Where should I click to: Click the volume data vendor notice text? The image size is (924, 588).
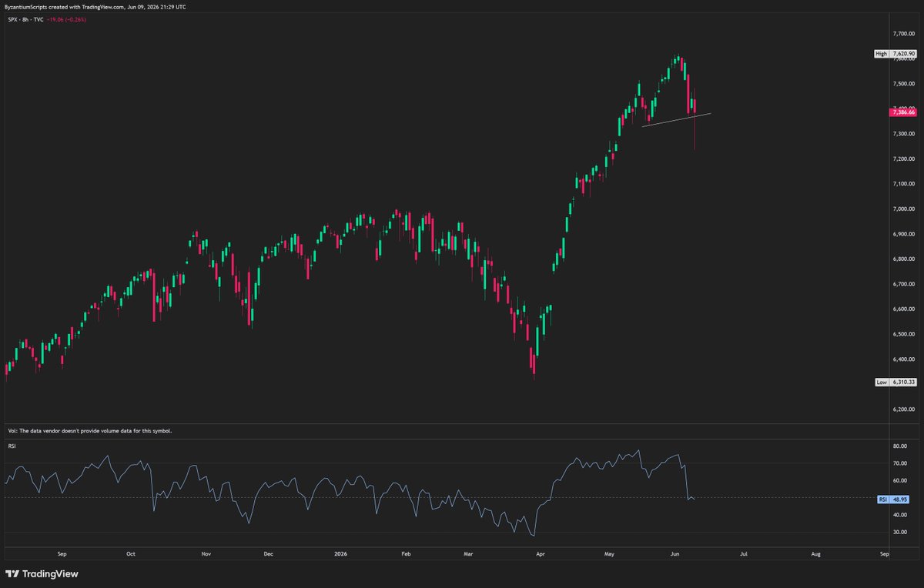89,431
